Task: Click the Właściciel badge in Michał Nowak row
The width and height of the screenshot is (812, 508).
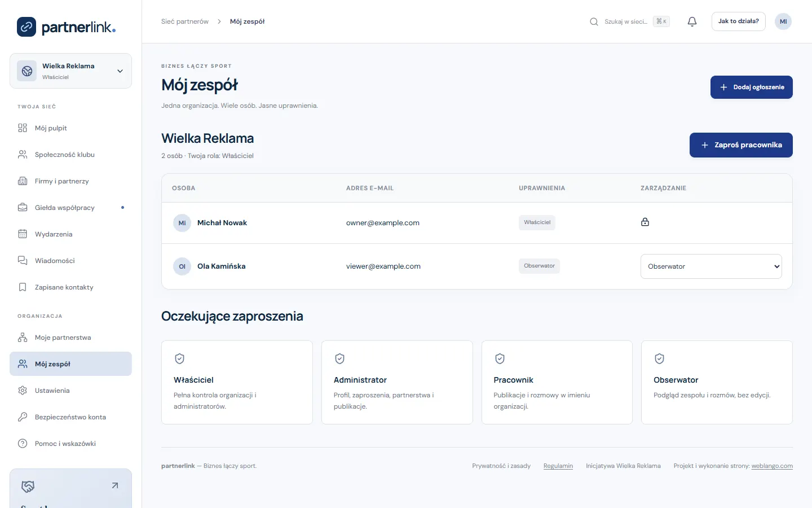Action: (x=537, y=222)
